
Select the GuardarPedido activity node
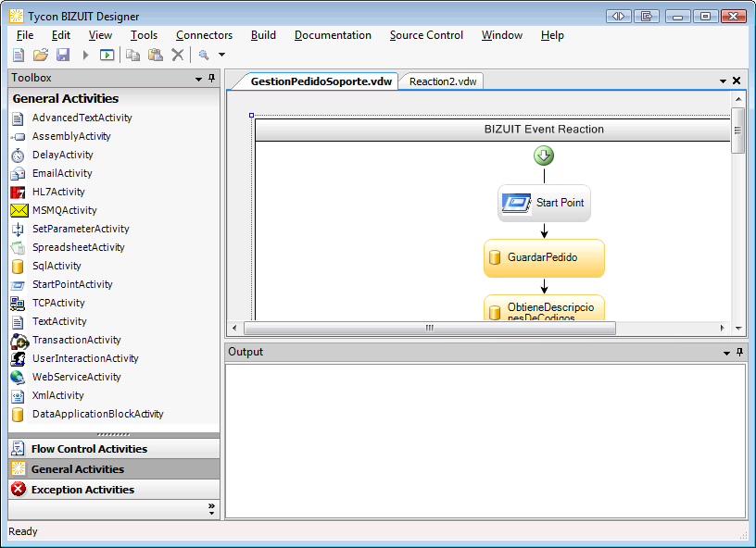pyautogui.click(x=544, y=258)
